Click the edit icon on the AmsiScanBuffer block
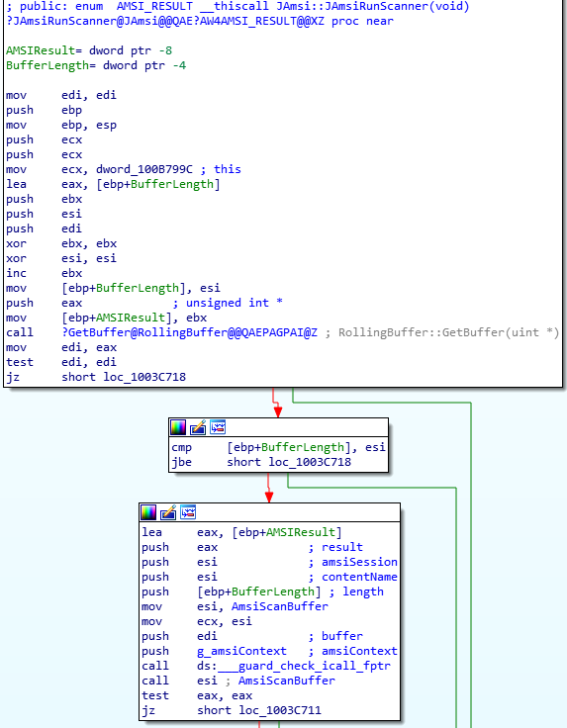Image resolution: width=567 pixels, height=728 pixels. click(168, 512)
